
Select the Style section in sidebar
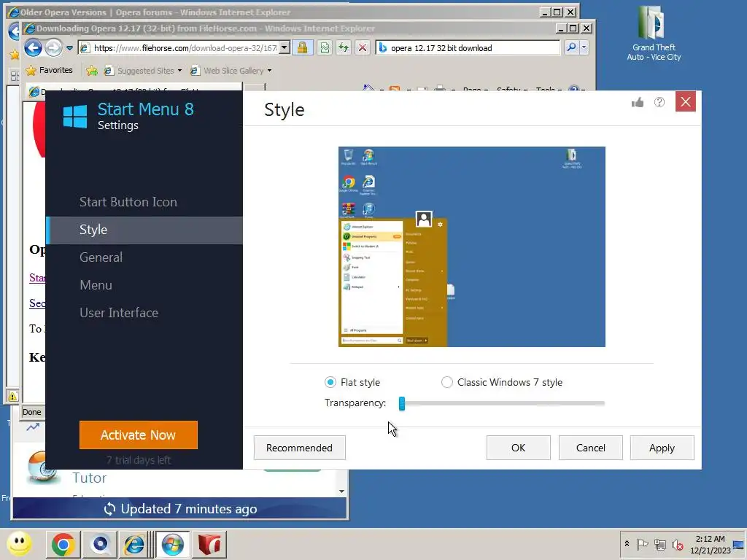coord(144,230)
